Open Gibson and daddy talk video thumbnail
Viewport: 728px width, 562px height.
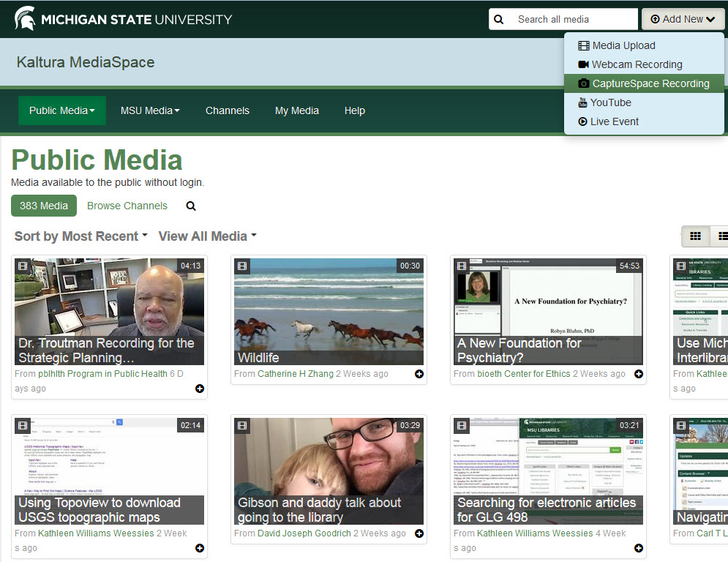tap(329, 471)
